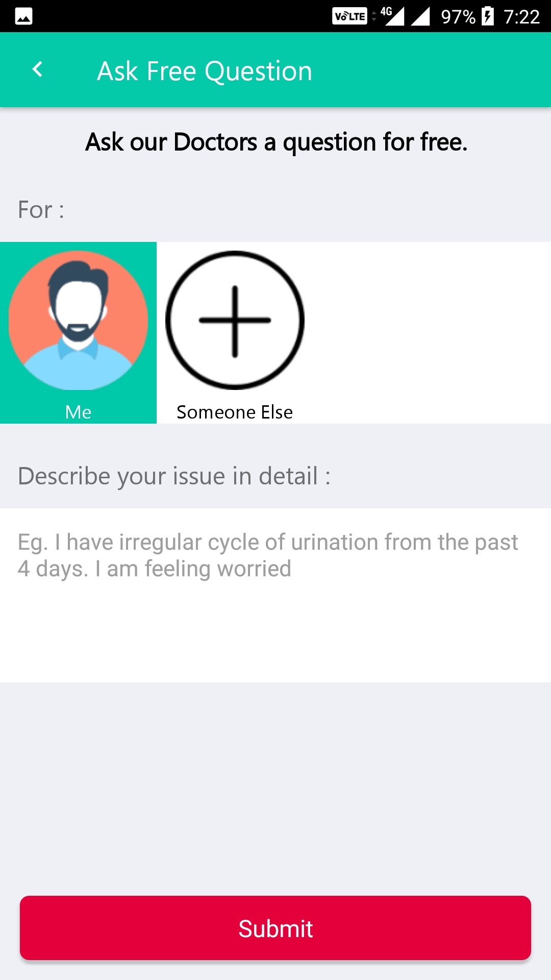The image size is (551, 980).
Task: Tap the 4G signal strength icon
Action: coord(392,16)
